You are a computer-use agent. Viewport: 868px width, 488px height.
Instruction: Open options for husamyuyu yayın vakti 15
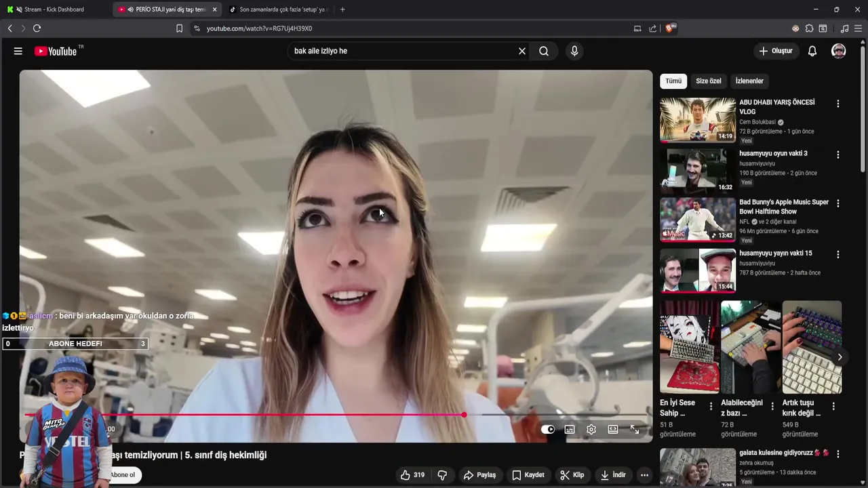click(838, 254)
